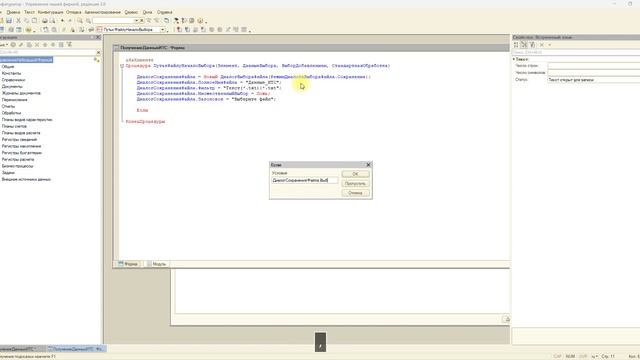Select Регистры накопления tree item
Screen dimensions: 640x360
pos(21,146)
